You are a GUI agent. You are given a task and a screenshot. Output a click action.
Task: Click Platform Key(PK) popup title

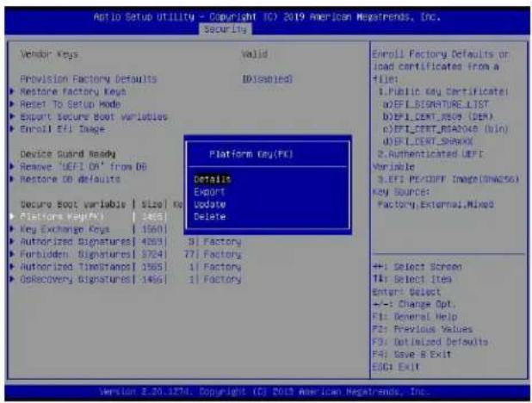(251, 154)
